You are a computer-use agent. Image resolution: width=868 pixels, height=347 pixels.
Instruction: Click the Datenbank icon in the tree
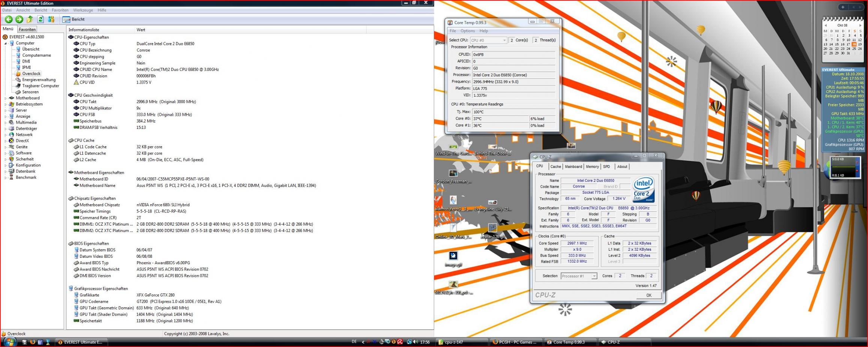[12, 171]
